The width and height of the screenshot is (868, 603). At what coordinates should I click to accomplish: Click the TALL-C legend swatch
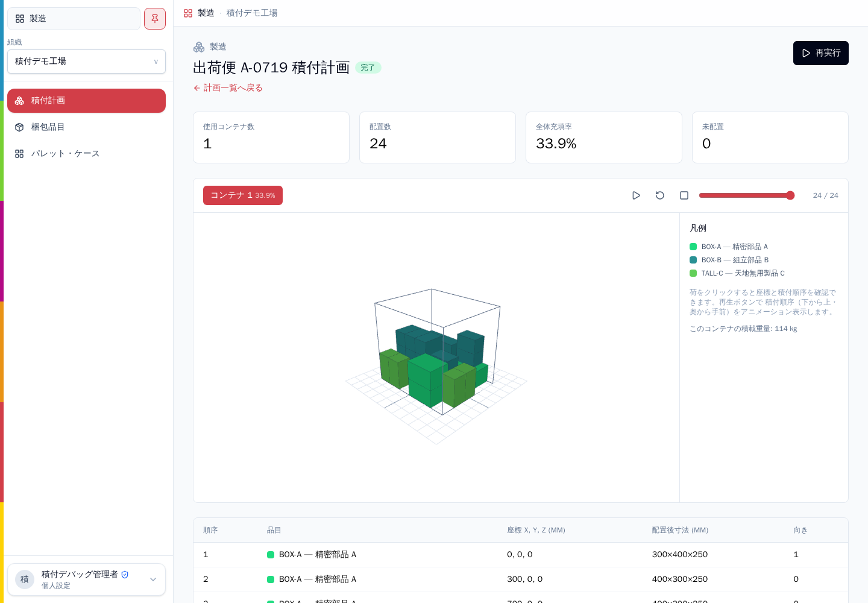click(693, 273)
